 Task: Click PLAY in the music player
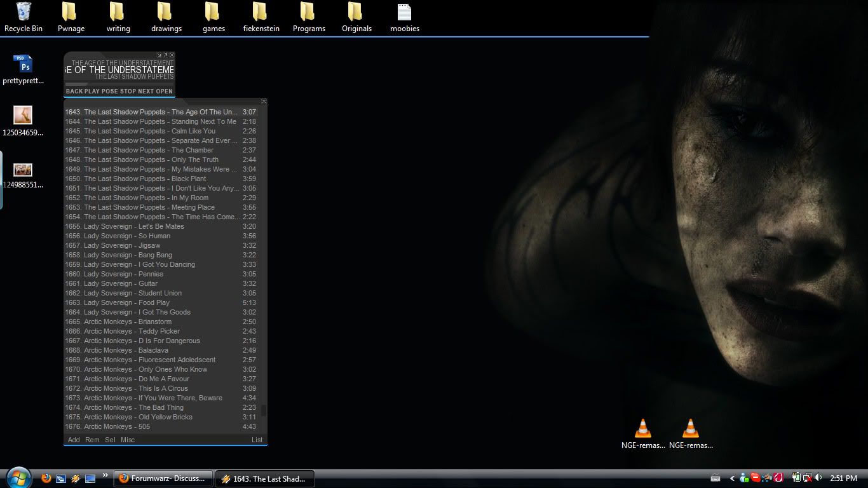tap(92, 91)
